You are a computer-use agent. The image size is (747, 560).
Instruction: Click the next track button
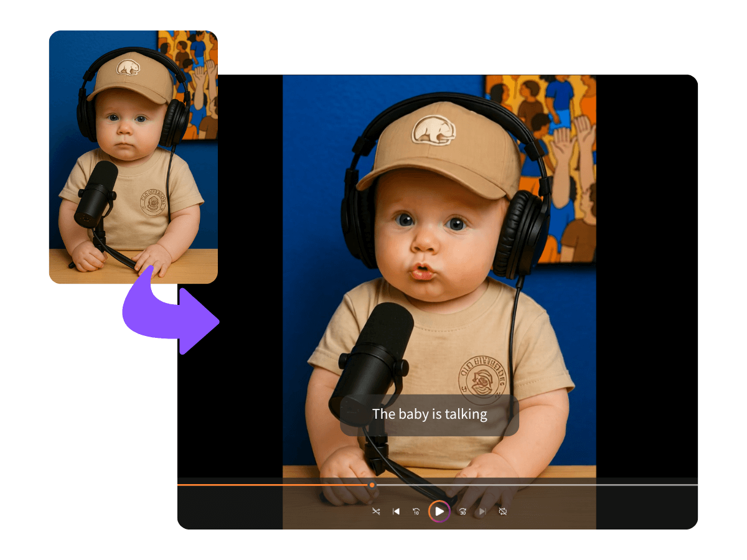point(482,511)
